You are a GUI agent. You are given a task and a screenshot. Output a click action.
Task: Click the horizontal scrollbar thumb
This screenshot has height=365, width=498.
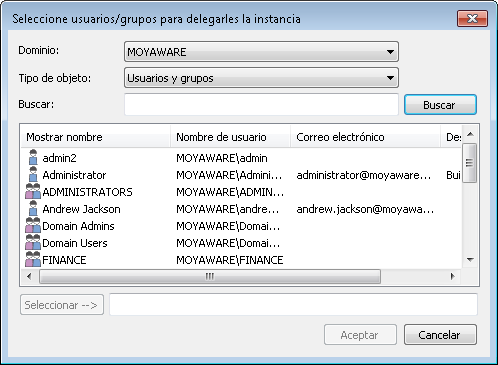[210, 276]
